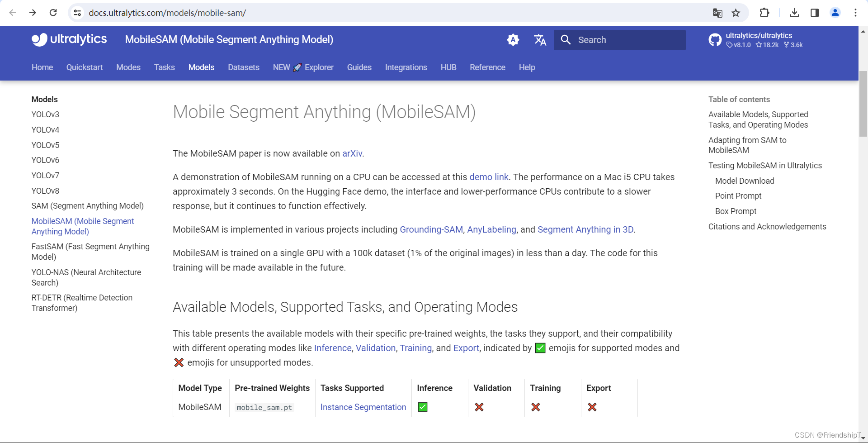Select YOLOv5 in the Models sidebar
This screenshot has width=868, height=443.
click(45, 145)
